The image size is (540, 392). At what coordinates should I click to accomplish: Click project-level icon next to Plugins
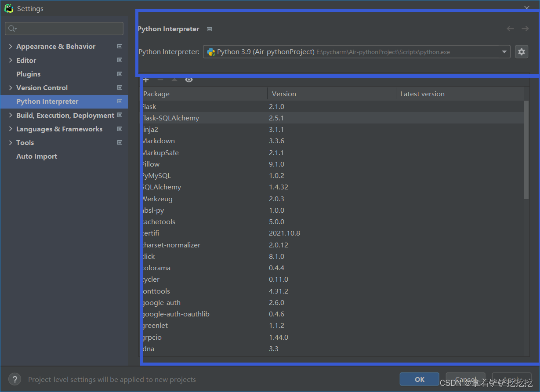click(120, 74)
